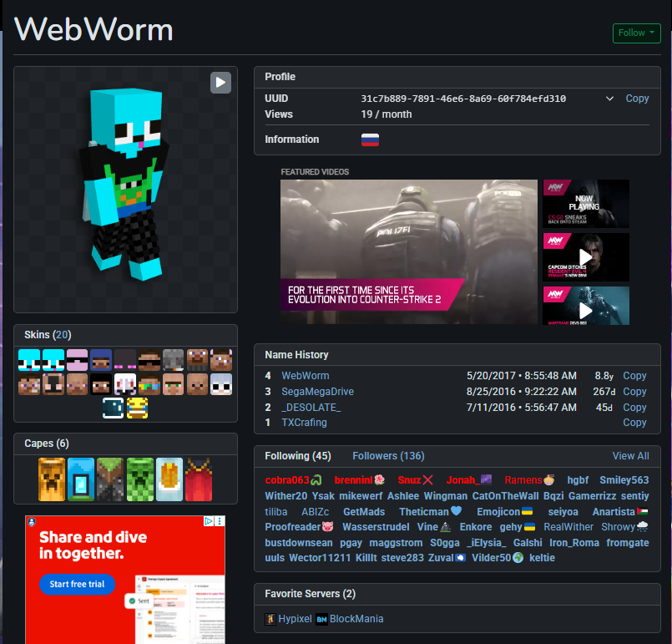Click the skin count link (20)
The width and height of the screenshot is (672, 644).
(63, 335)
